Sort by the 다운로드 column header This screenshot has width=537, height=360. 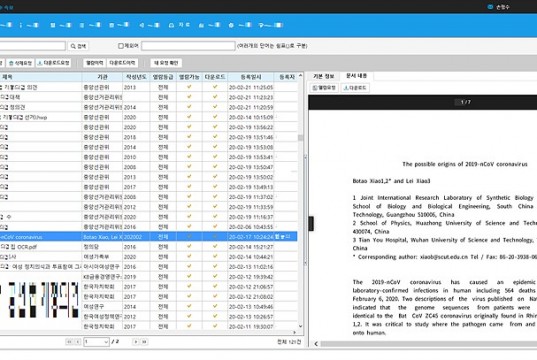click(x=215, y=77)
